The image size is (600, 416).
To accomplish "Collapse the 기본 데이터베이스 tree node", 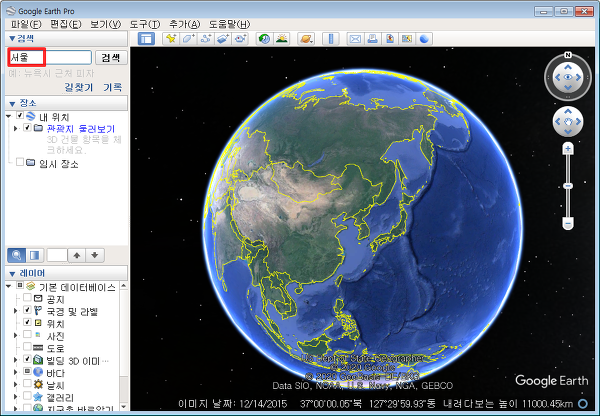I will point(9,286).
